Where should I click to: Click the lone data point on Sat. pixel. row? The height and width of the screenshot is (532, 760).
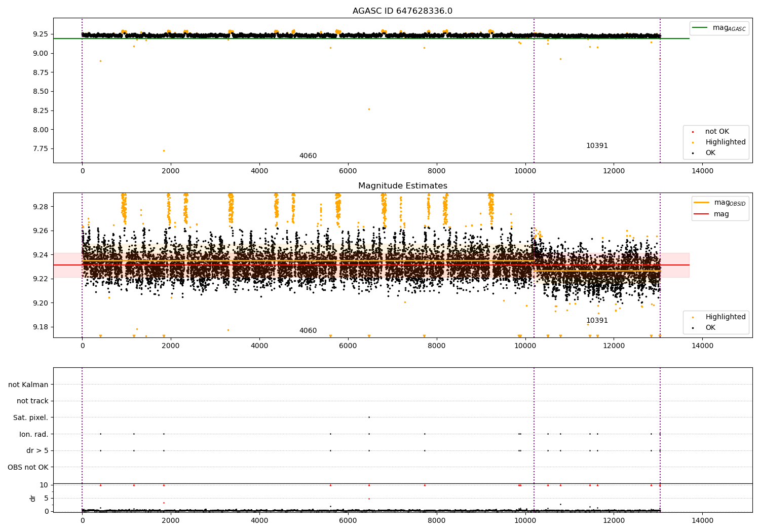pyautogui.click(x=369, y=417)
